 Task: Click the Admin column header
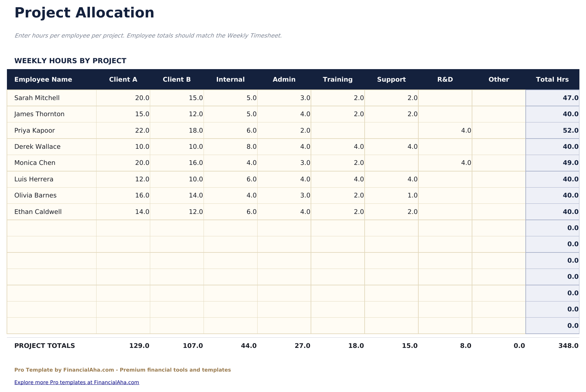coord(284,79)
